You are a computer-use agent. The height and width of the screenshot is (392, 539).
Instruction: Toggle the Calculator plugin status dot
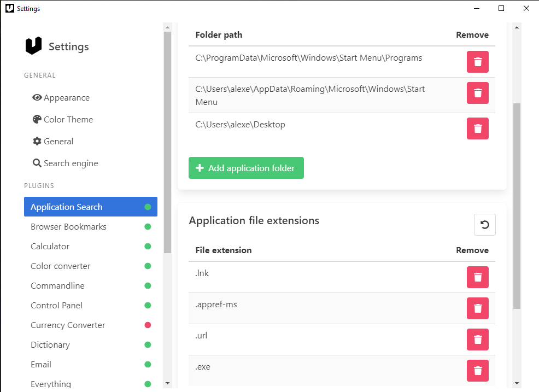coord(147,246)
